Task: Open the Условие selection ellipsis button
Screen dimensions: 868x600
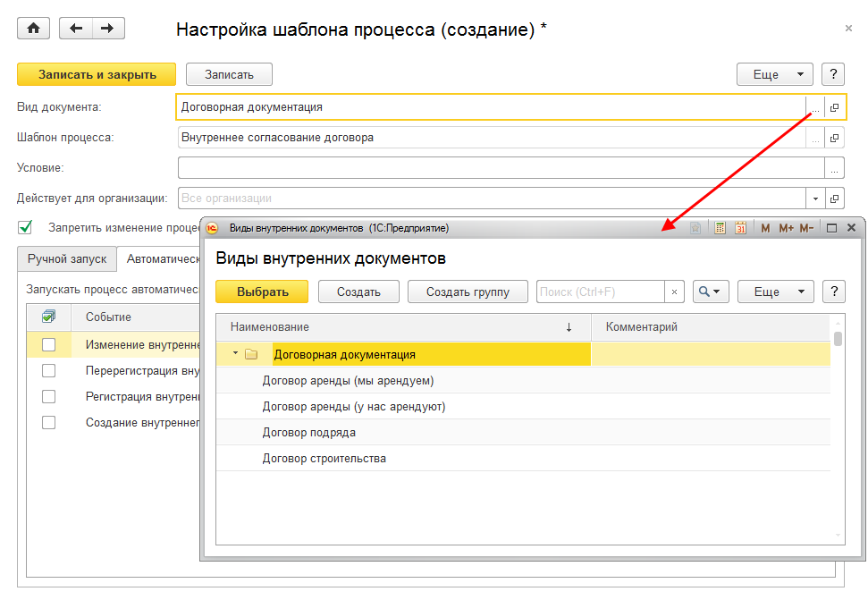Action: click(834, 168)
